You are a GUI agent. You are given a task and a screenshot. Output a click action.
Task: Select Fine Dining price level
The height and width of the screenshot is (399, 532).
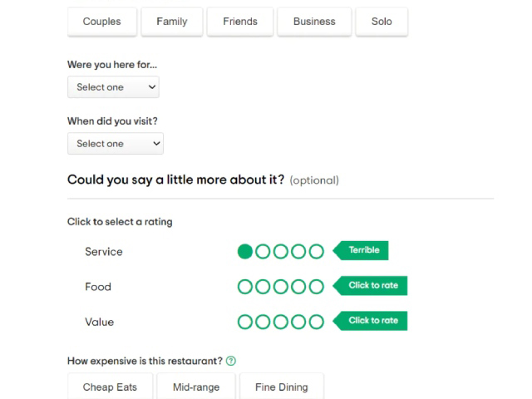click(x=282, y=387)
